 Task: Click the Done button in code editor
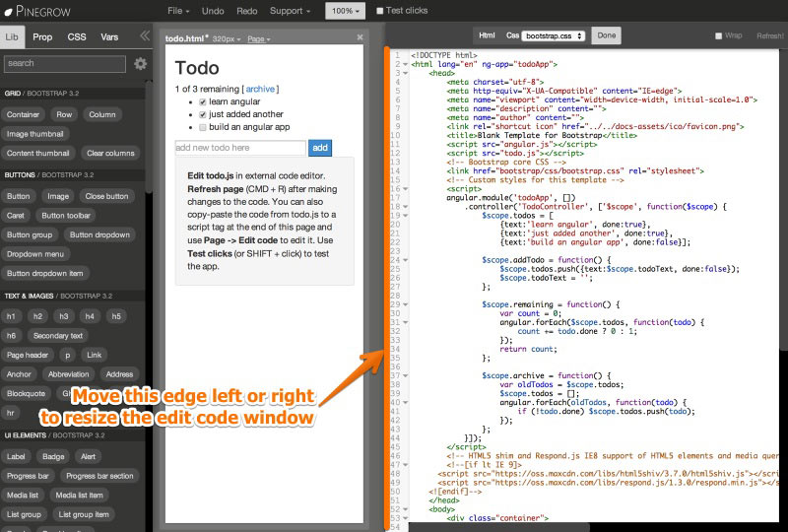coord(607,35)
